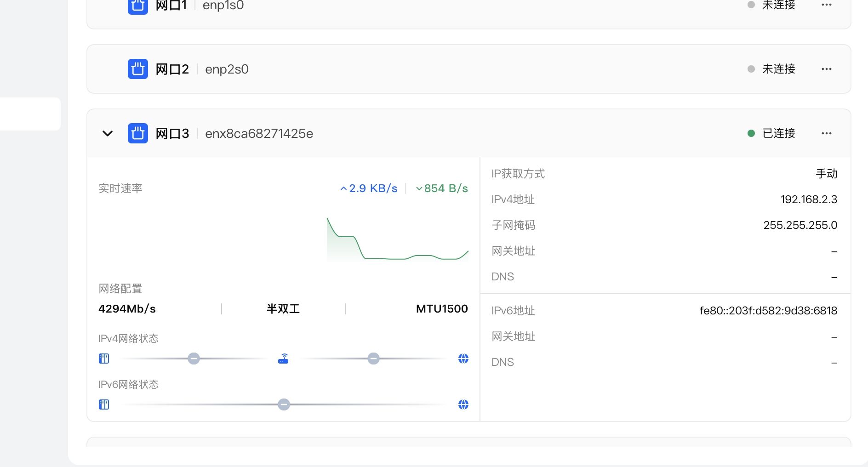Click the 网口3 port icon
868x467 pixels.
click(x=137, y=133)
